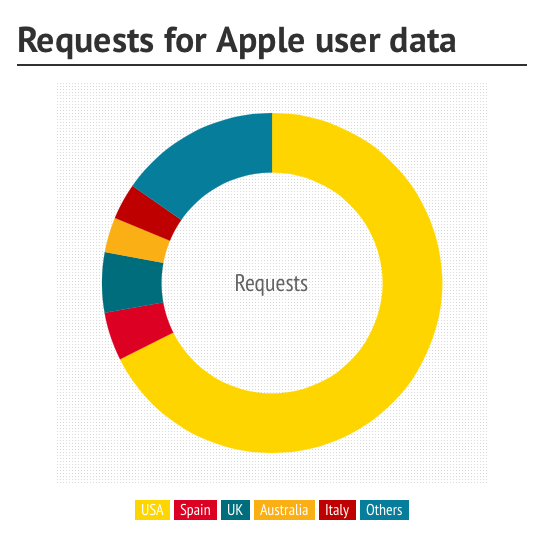Select the dark red Italy donut segment
The height and width of the screenshot is (536, 545).
[x=148, y=214]
